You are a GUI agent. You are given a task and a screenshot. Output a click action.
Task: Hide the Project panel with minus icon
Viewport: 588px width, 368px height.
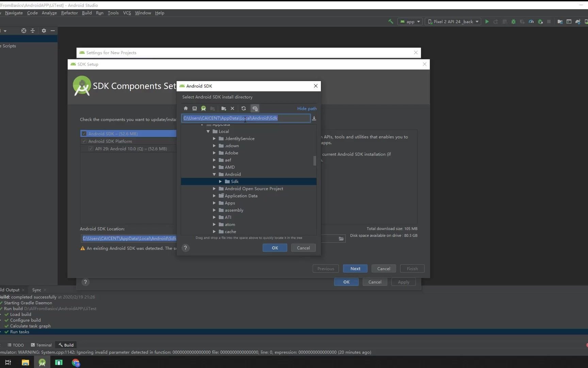click(x=53, y=31)
